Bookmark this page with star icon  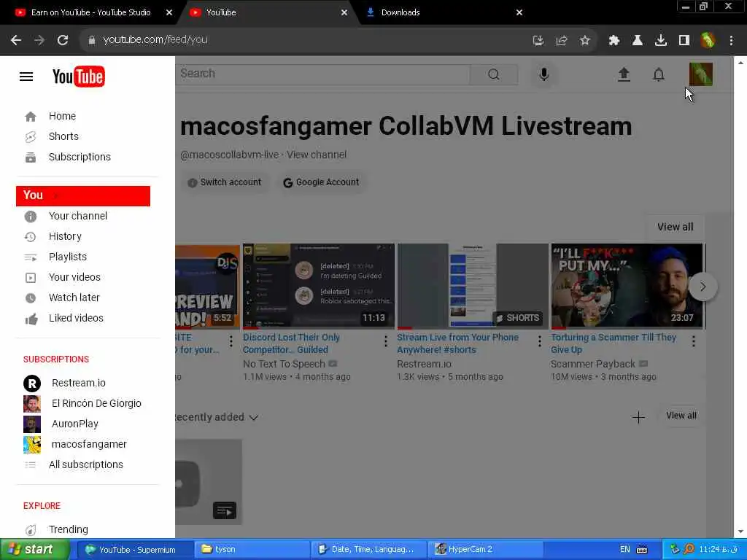tap(584, 41)
